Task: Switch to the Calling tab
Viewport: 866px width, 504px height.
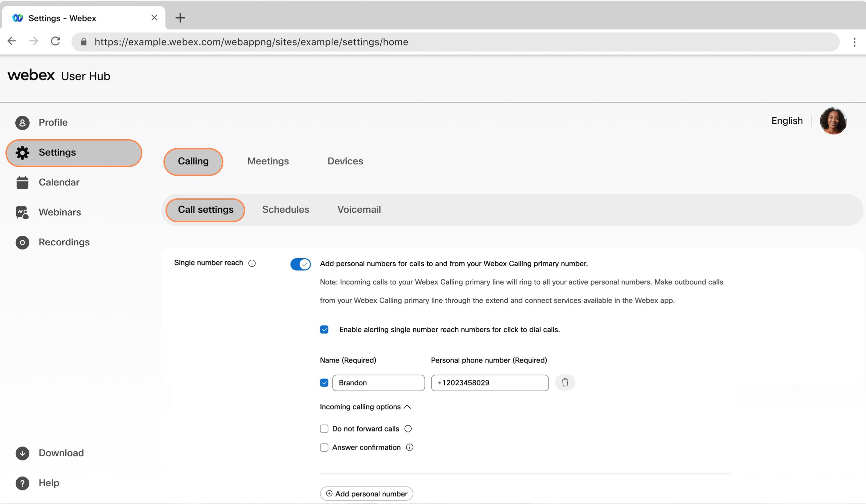Action: point(193,162)
